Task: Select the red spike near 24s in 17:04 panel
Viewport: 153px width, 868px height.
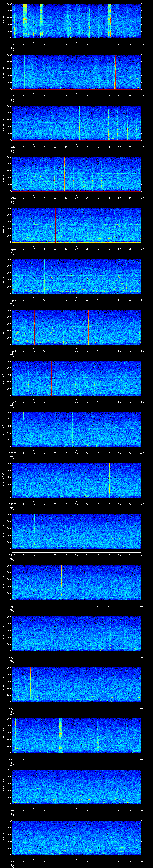Action: (x=65, y=174)
